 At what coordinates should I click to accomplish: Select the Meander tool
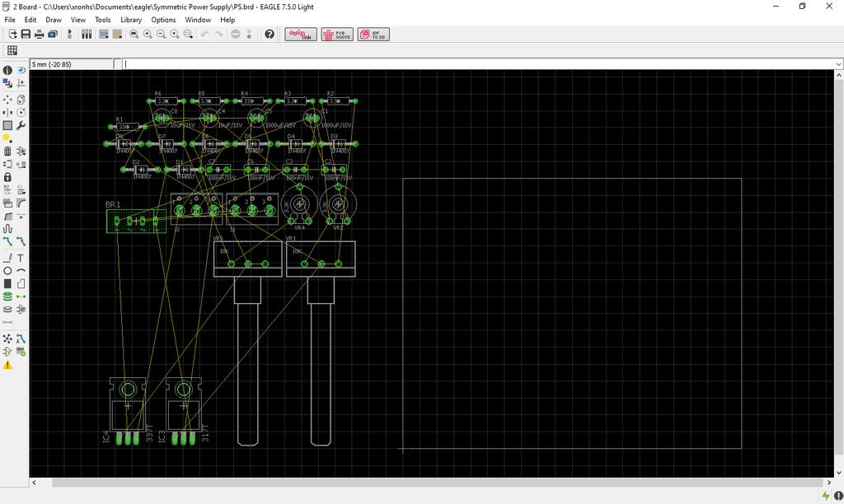point(7,229)
